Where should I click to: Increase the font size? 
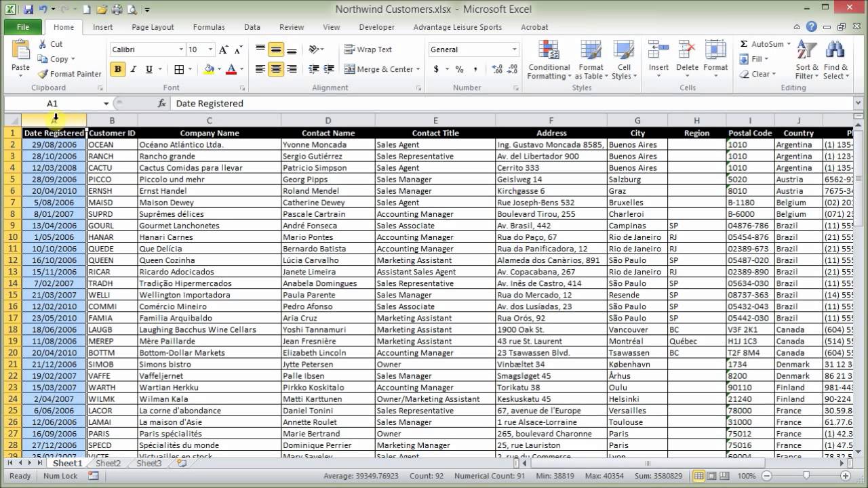pos(223,49)
